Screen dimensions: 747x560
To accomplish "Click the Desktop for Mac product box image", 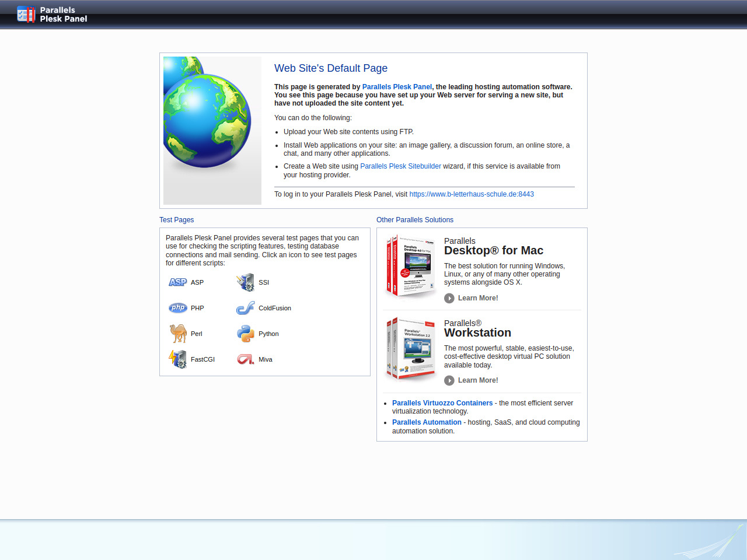I will point(411,266).
